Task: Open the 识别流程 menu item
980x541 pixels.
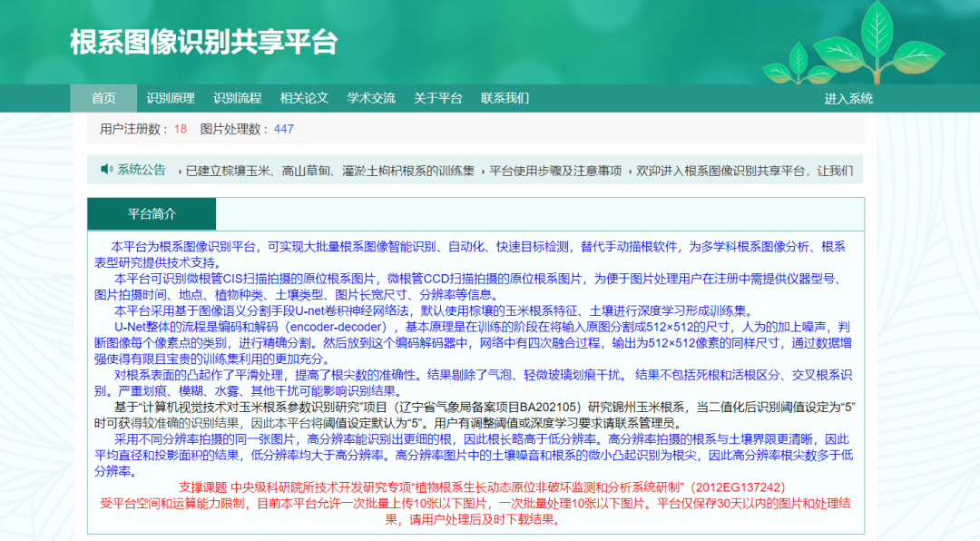Action: coord(238,99)
